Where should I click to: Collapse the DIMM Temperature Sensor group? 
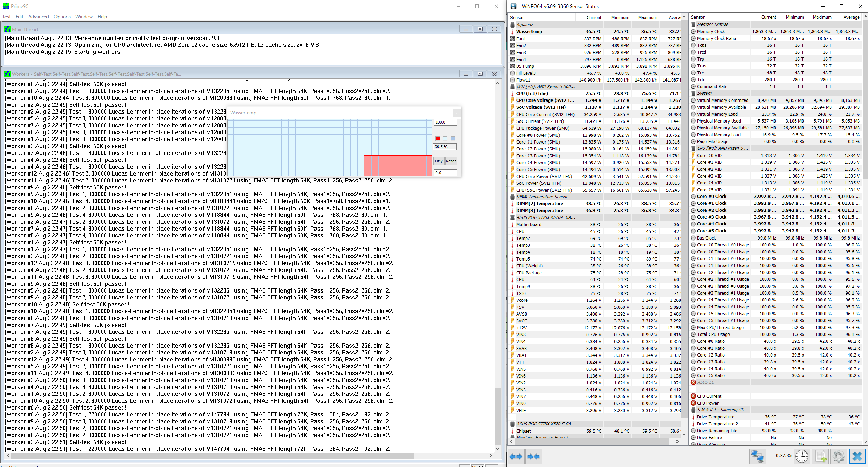point(542,197)
